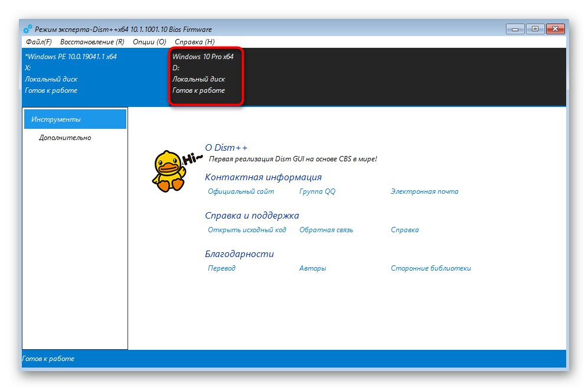Open the Справка (H) menu
This screenshot has width=588, height=390.
[195, 42]
